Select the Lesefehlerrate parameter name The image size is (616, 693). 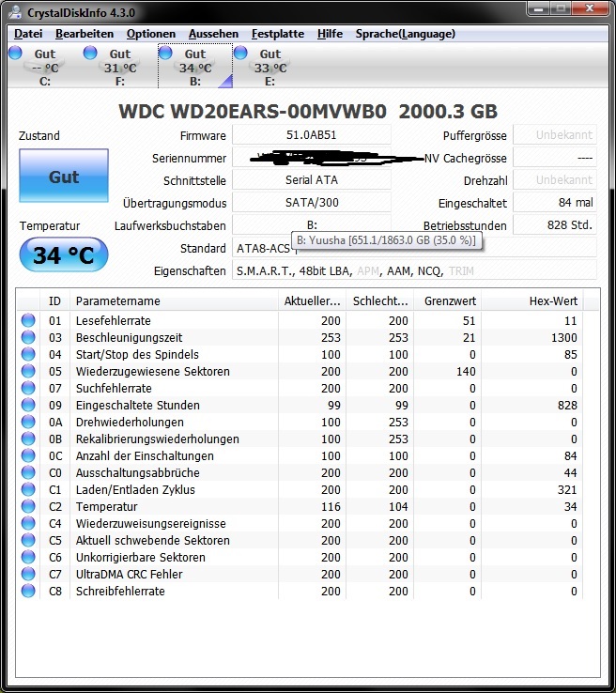click(x=113, y=320)
